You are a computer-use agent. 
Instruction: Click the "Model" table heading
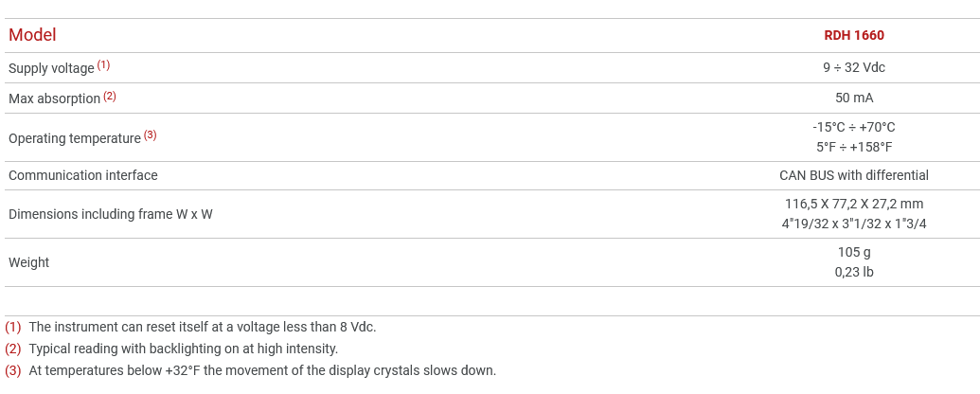pyautogui.click(x=32, y=35)
